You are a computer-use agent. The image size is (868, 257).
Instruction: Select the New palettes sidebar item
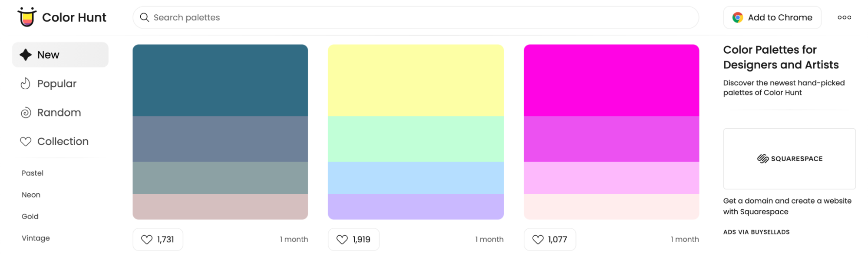pyautogui.click(x=60, y=55)
